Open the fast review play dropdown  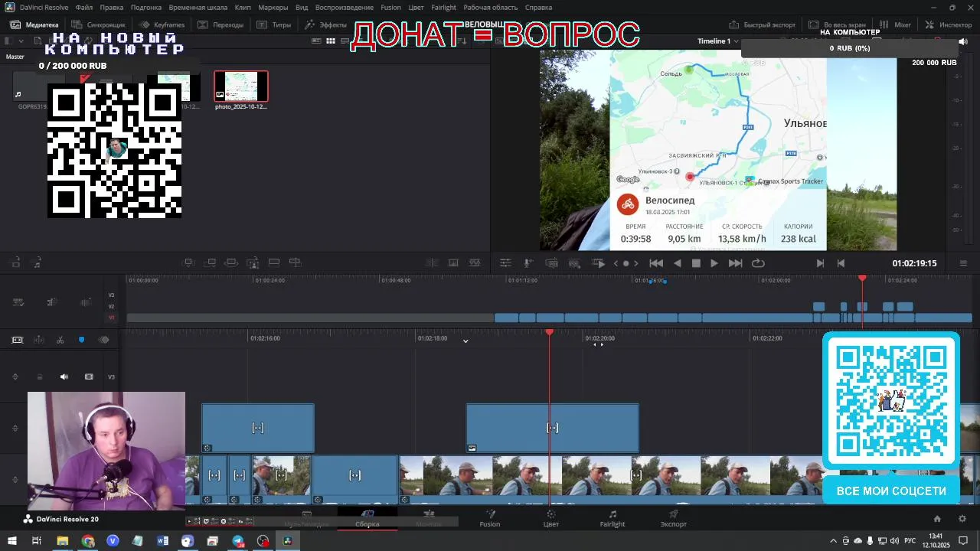pyautogui.click(x=599, y=263)
